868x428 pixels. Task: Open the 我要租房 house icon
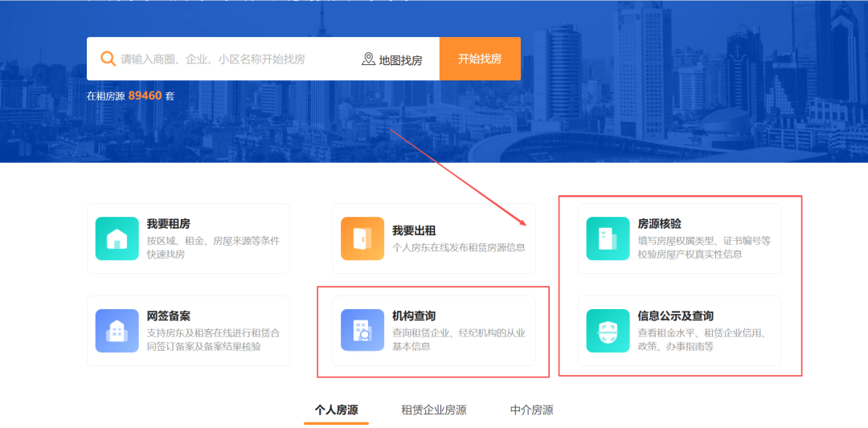click(x=117, y=238)
